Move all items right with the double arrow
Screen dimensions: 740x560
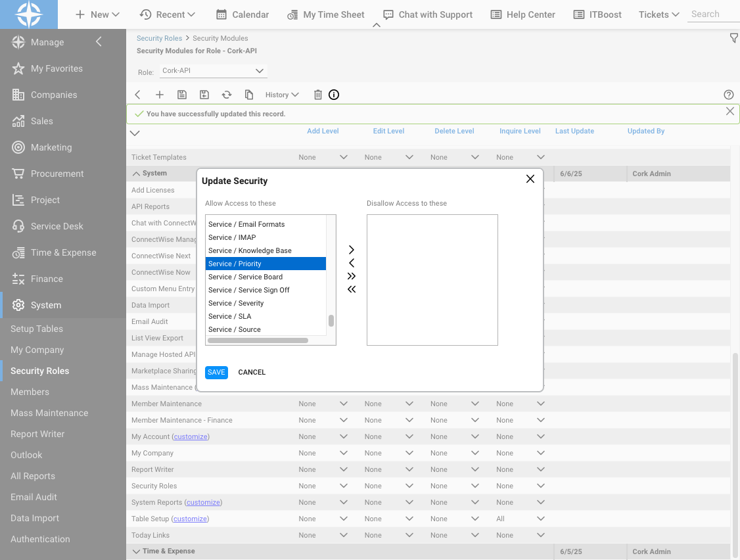tap(351, 276)
